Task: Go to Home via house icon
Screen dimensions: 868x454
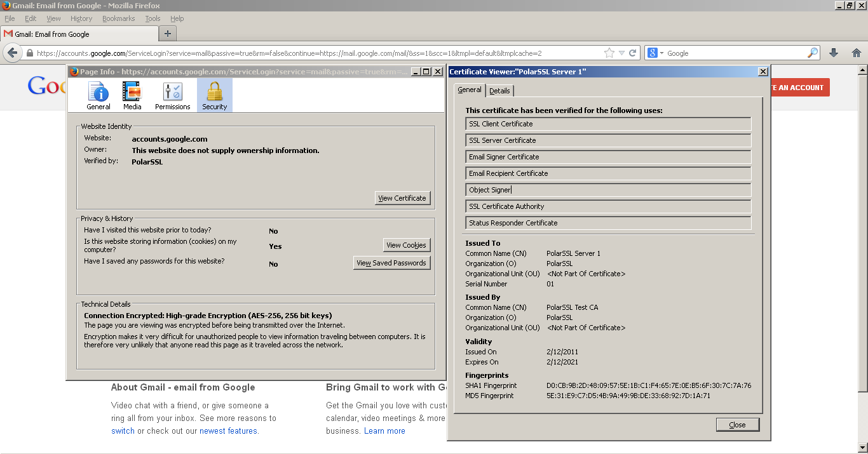Action: [857, 53]
